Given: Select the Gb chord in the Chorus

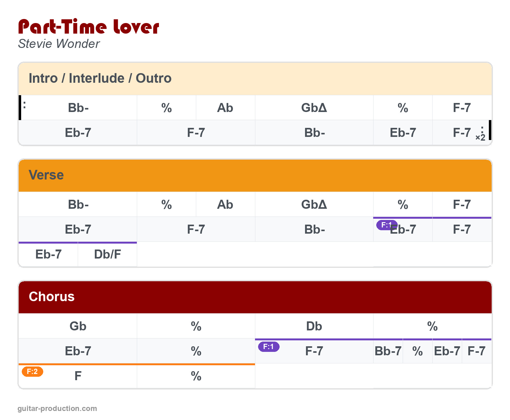Looking at the screenshot, I should coord(78,326).
